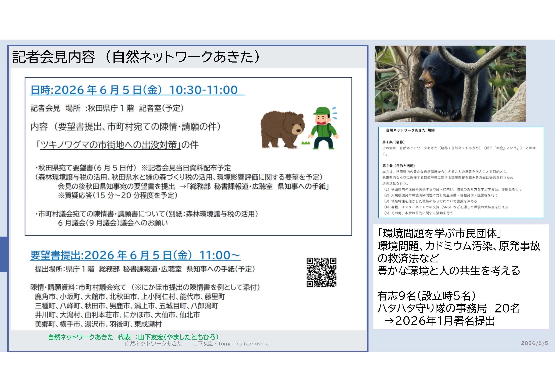Image resolution: width=555 pixels, height=392 pixels.
Task: Click the date 2026/6/5 in the footer
Action: 534,343
